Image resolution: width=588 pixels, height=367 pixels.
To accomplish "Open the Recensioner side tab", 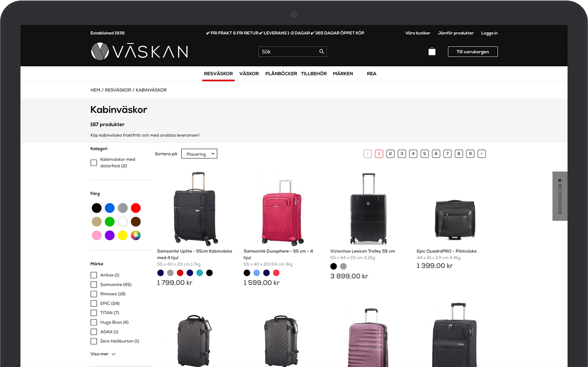I will point(560,196).
